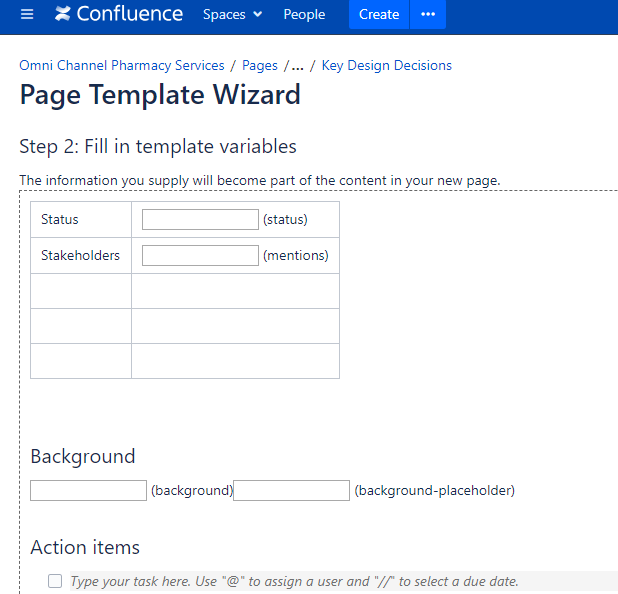618x594 pixels.
Task: Open the three-dots more create options
Action: [x=428, y=15]
